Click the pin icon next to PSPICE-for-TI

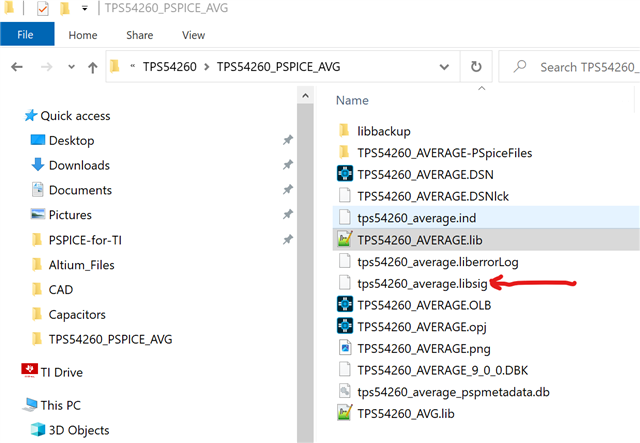click(288, 240)
